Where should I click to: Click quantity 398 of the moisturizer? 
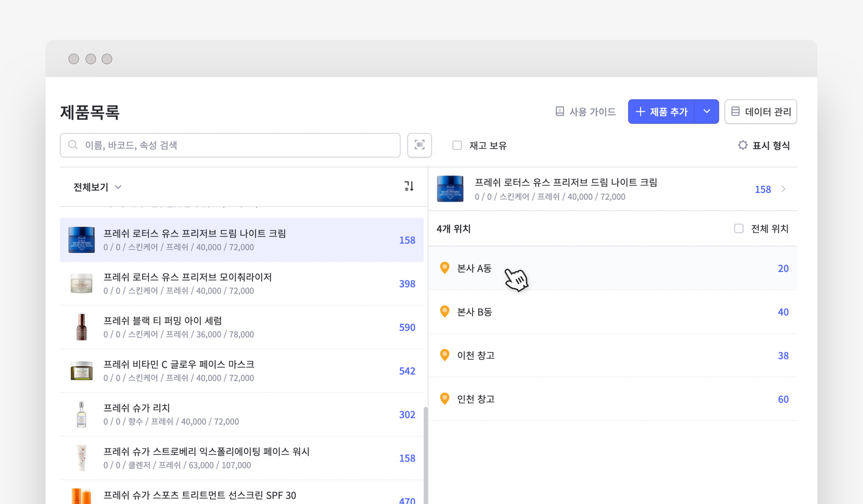(x=407, y=283)
